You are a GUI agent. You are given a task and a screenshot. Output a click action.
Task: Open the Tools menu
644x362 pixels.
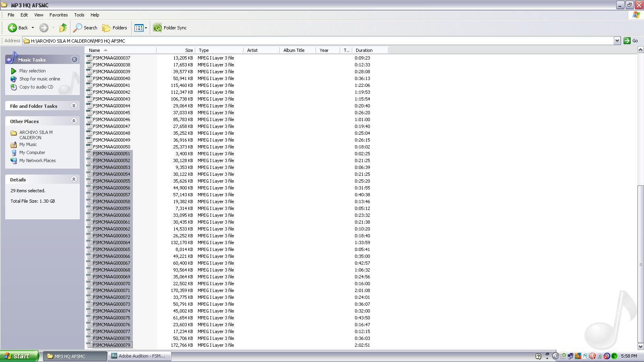click(79, 15)
